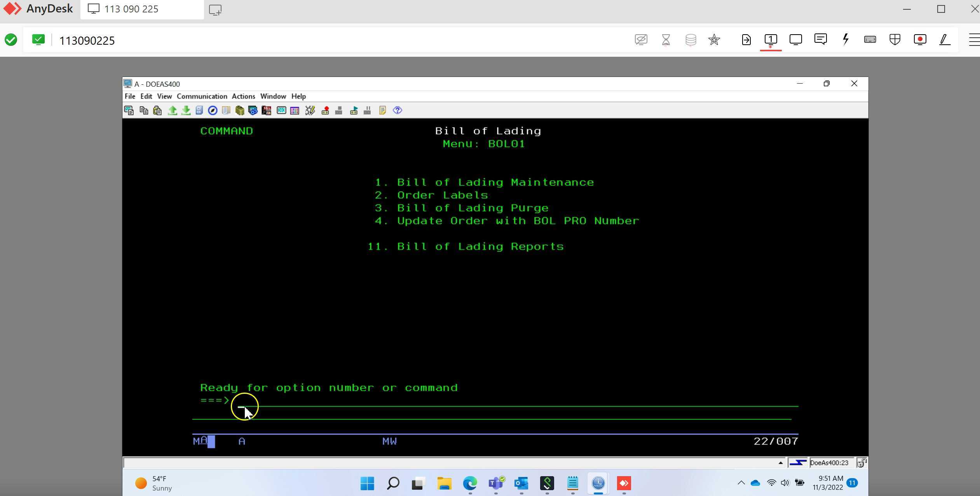Open AnyDesk Actions lightning bolt menu
The width and height of the screenshot is (980, 496).
pyautogui.click(x=845, y=40)
